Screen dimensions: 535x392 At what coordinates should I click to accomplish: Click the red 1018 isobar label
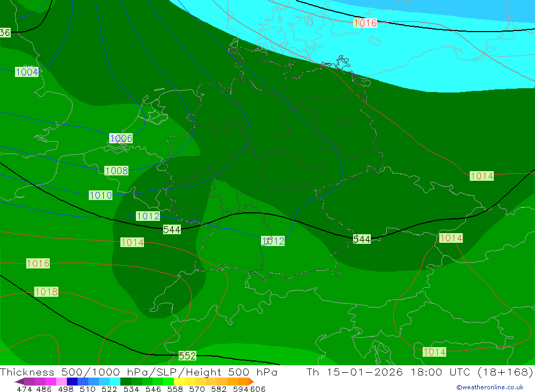point(47,291)
